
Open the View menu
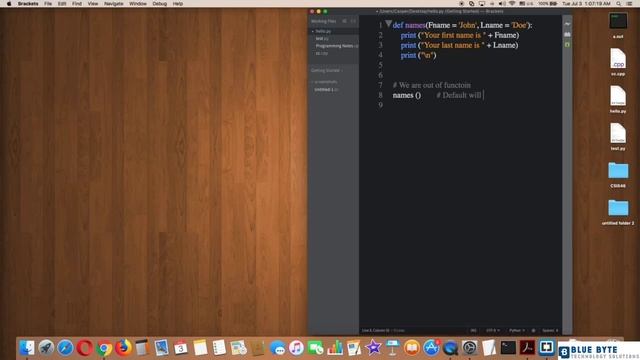pyautogui.click(x=93, y=4)
